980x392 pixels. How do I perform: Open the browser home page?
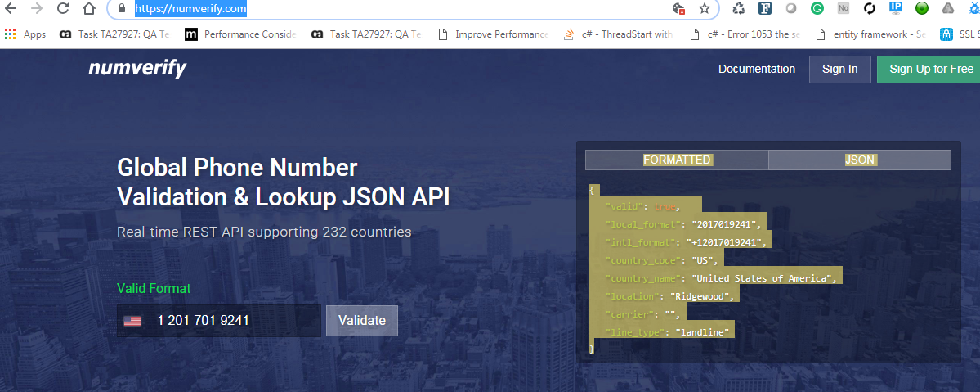click(89, 8)
